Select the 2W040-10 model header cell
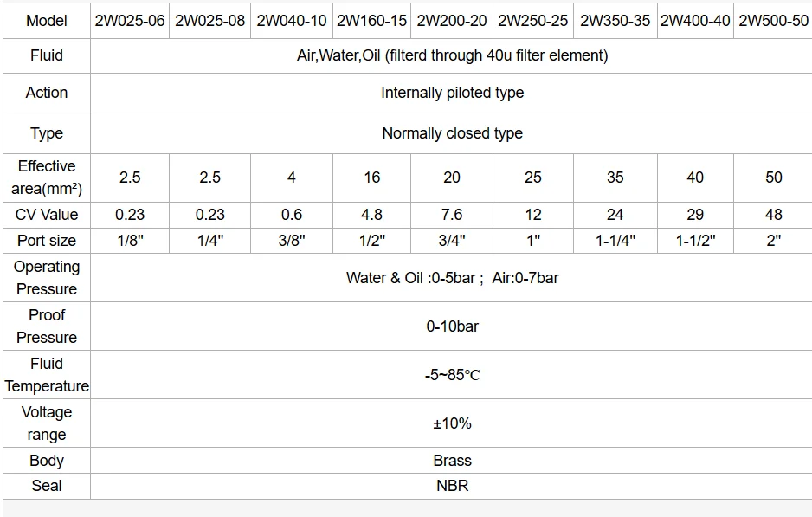Screen dimensions: 812x517 [x=291, y=20]
